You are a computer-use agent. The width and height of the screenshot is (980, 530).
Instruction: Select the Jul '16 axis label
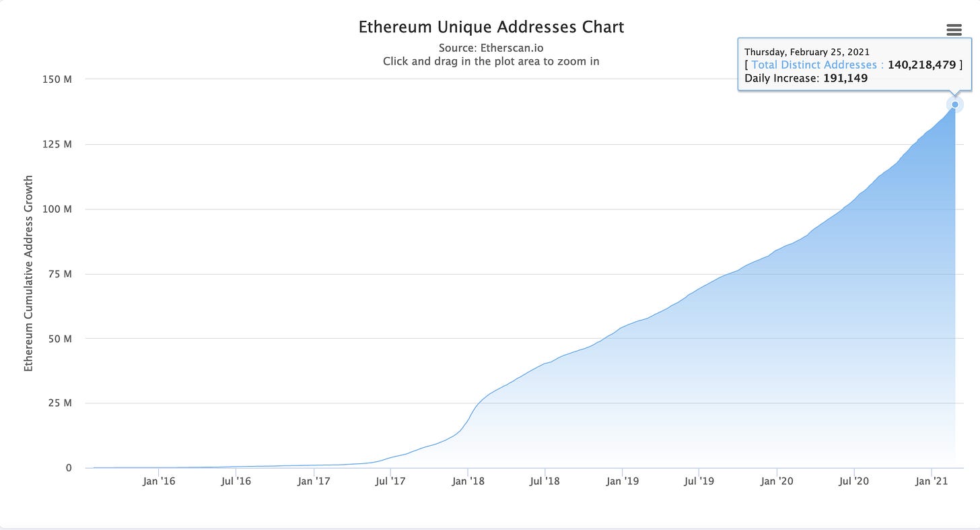236,482
